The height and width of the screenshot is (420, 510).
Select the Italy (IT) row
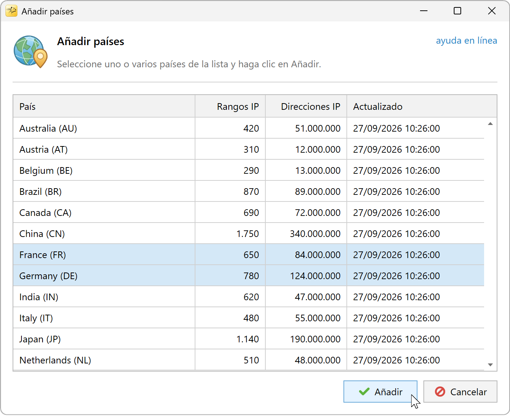pos(249,318)
